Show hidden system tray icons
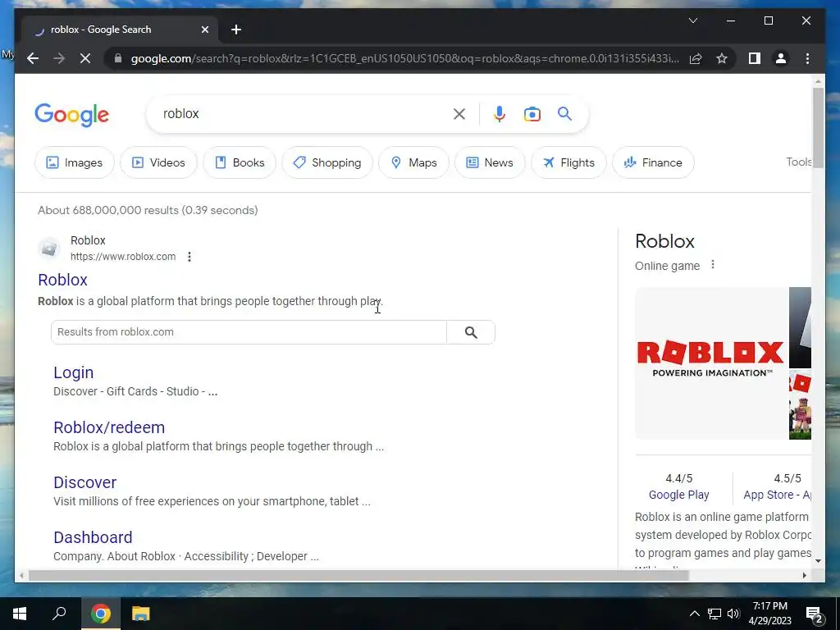The height and width of the screenshot is (630, 840). (x=694, y=614)
